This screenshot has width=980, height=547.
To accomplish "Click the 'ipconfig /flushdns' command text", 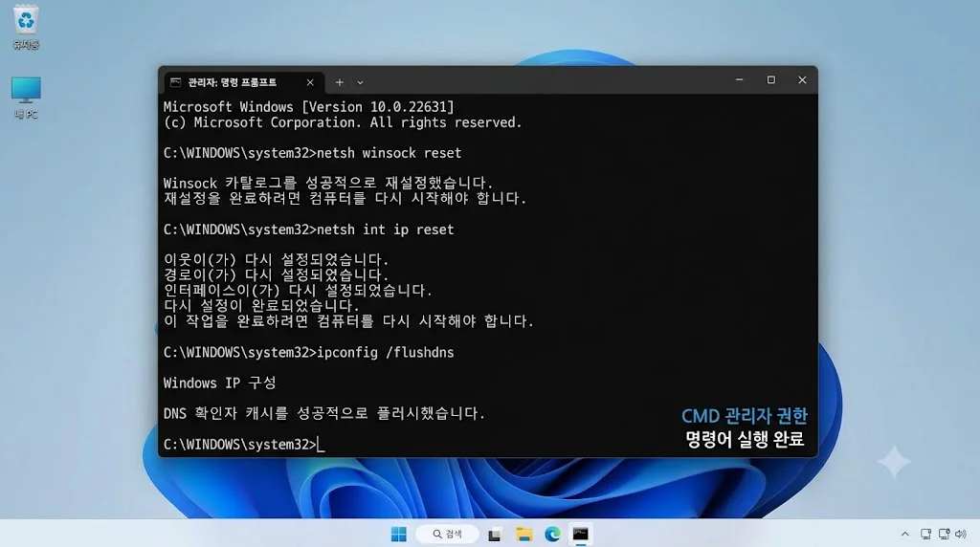I will (386, 353).
